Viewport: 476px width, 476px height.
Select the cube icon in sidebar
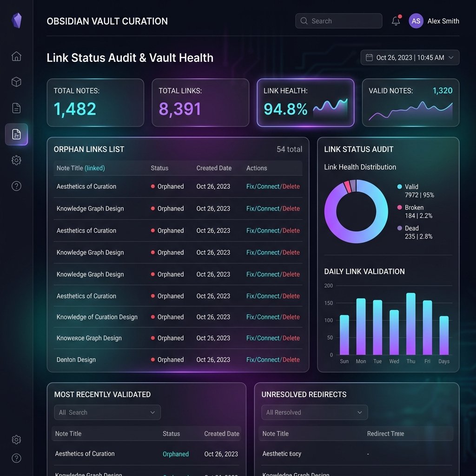[16, 82]
